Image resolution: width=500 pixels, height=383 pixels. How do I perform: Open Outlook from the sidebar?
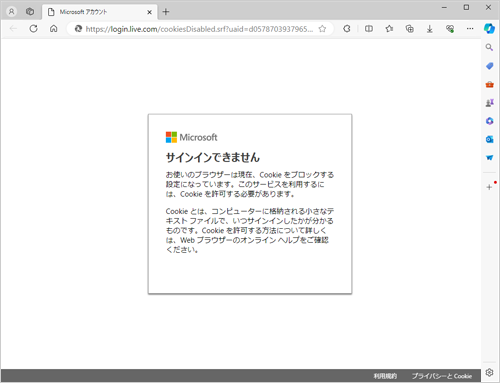click(x=489, y=139)
